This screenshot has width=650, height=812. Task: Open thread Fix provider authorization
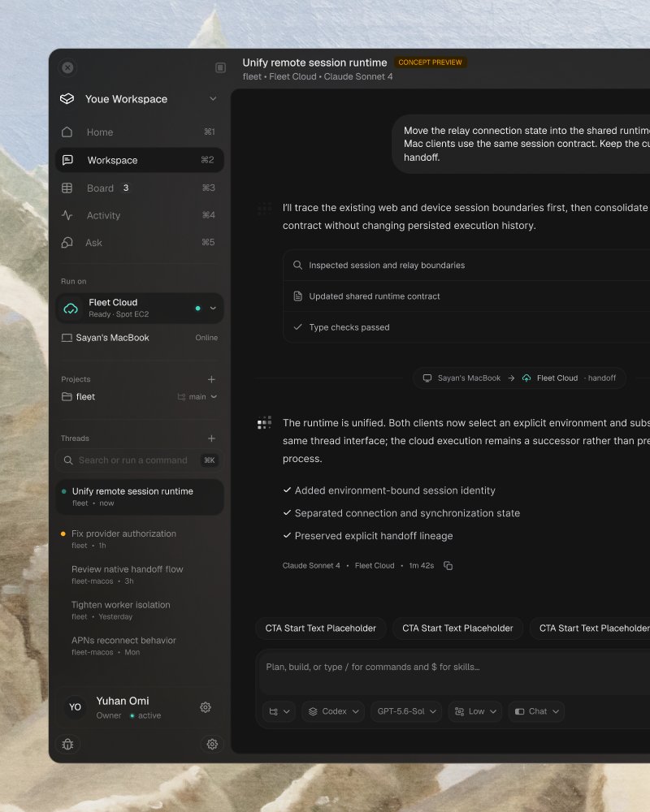(140, 538)
